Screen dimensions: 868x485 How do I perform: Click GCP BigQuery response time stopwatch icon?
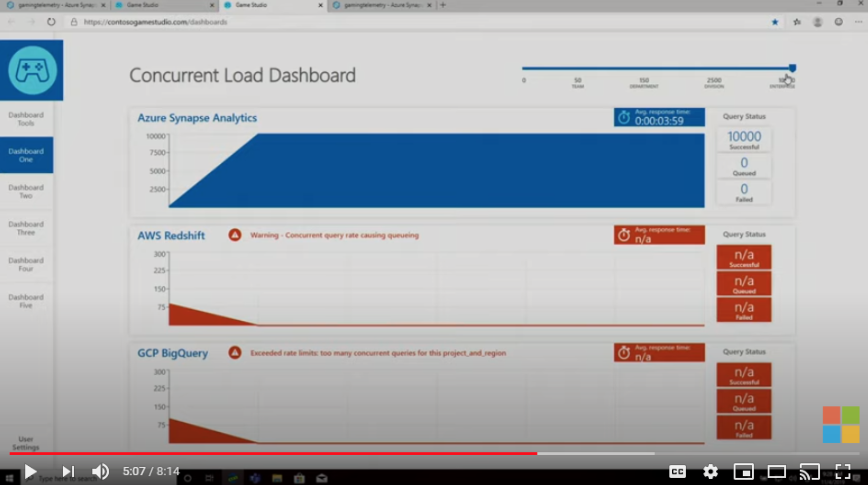click(x=624, y=353)
